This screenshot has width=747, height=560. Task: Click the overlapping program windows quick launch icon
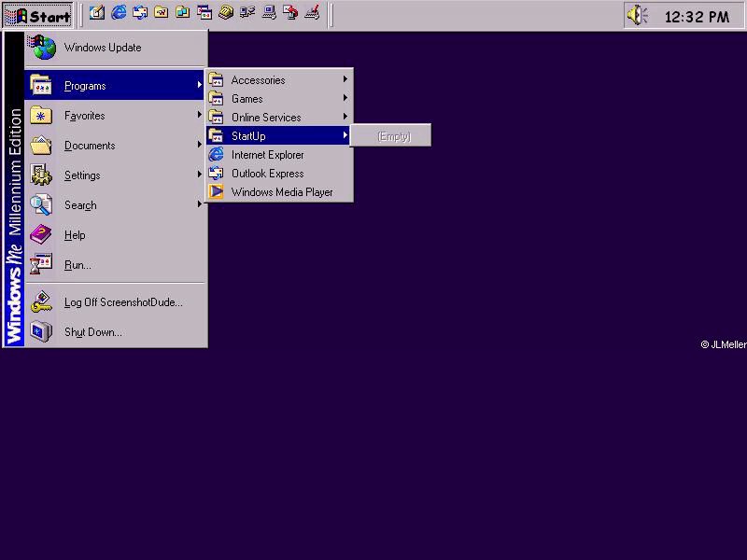[204, 13]
